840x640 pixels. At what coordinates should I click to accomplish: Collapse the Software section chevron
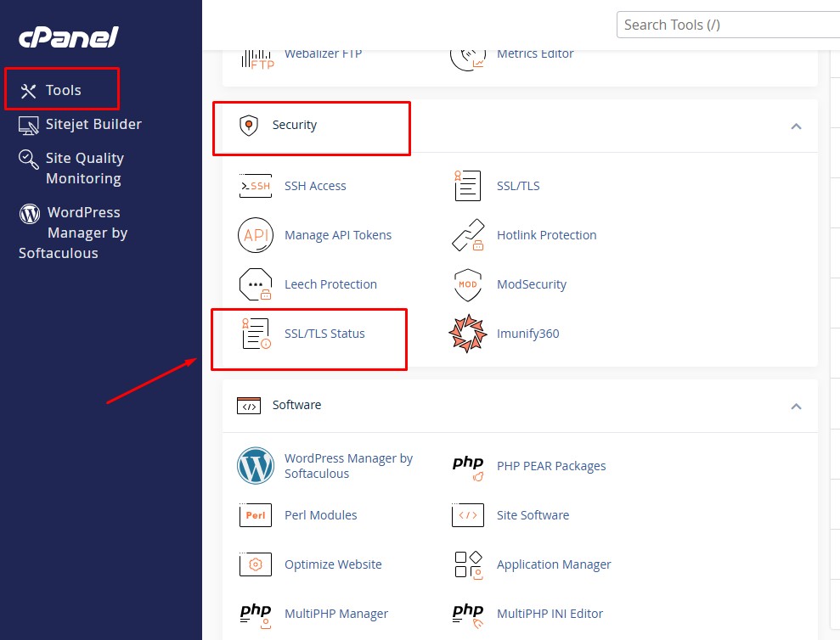coord(796,407)
